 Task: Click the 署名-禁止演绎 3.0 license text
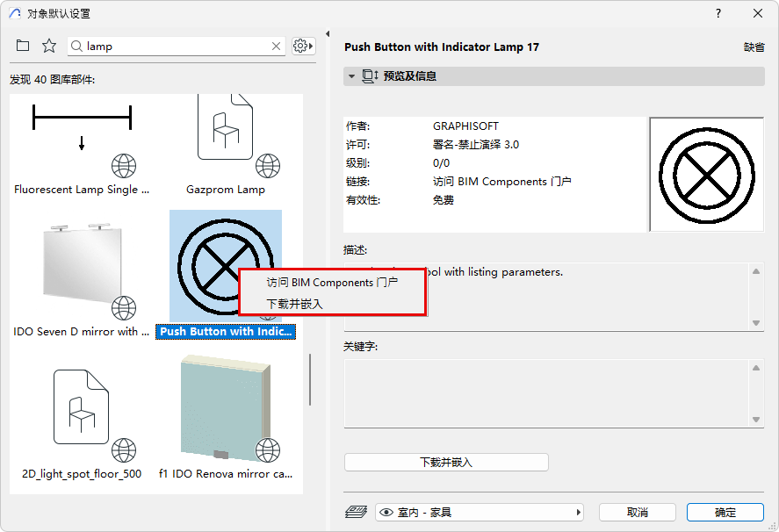click(x=475, y=145)
